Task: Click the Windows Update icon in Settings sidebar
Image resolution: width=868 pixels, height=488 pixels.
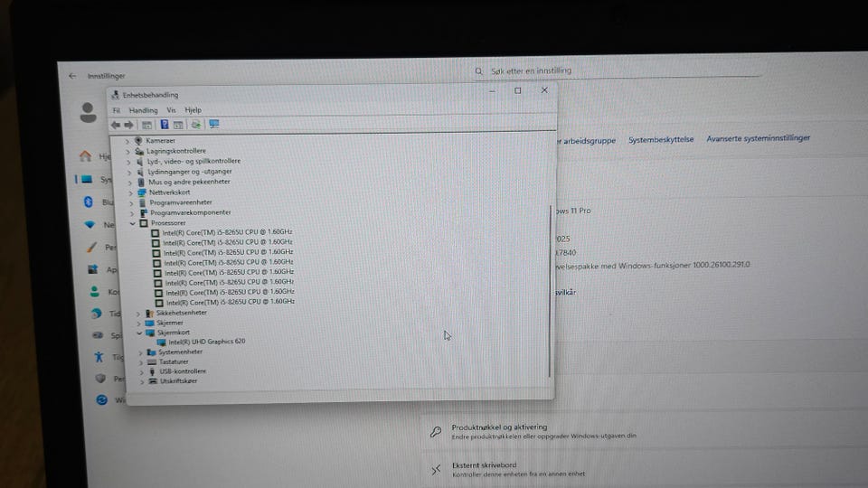Action: pyautogui.click(x=102, y=399)
